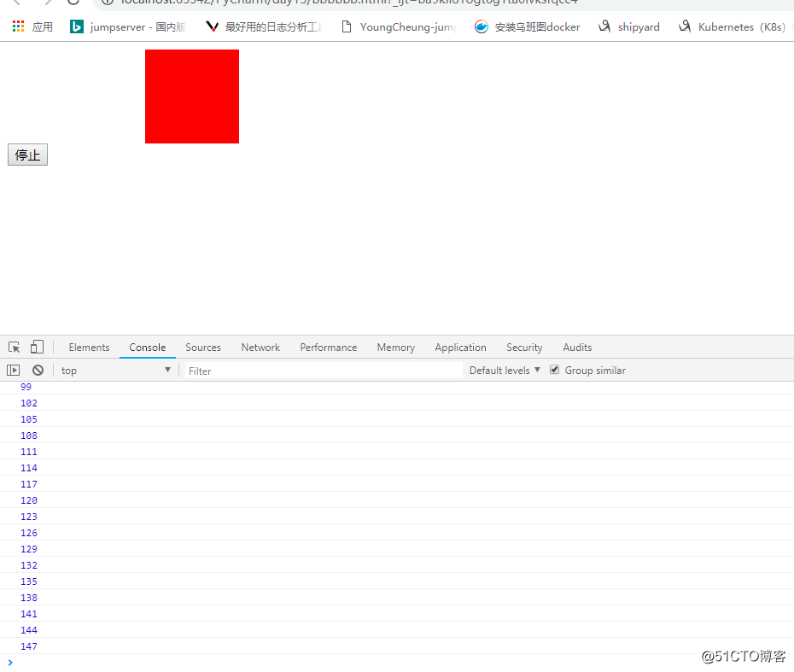The height and width of the screenshot is (672, 794).
Task: Switch to the Sources tab
Action: tap(203, 348)
